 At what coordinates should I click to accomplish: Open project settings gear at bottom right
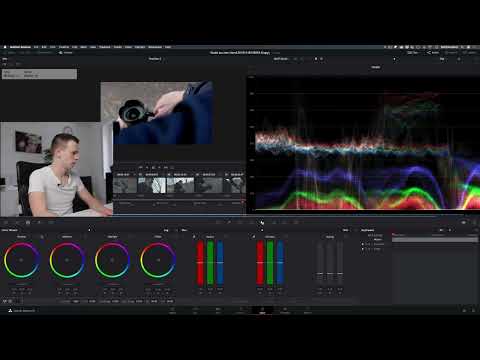coord(474,310)
